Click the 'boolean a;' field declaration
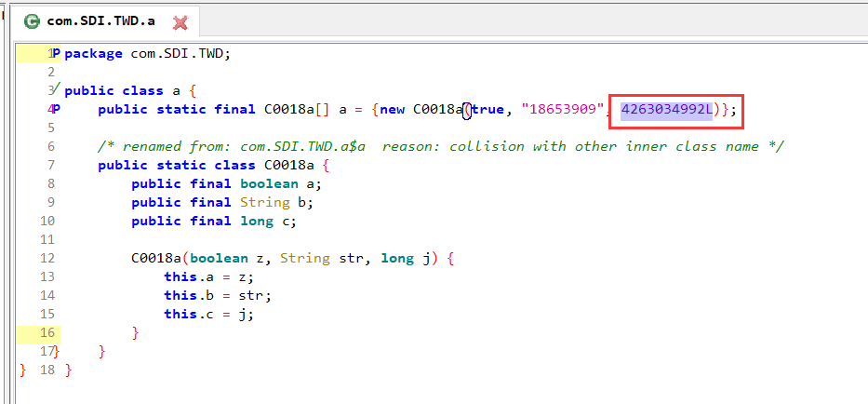868x404 pixels. 281,184
